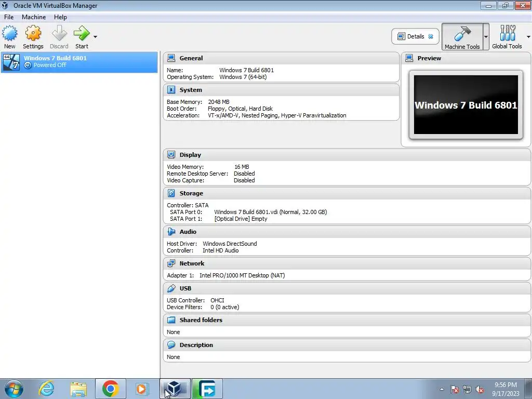Open the Help menu

[x=60, y=17]
